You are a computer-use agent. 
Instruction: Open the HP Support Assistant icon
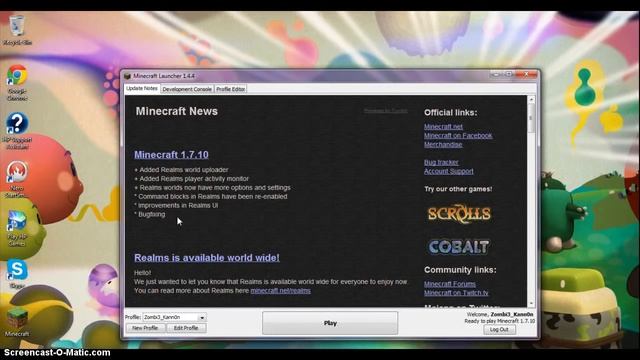click(x=17, y=131)
